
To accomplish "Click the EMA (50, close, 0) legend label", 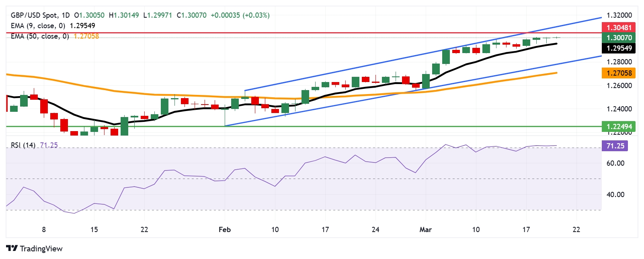I will (40, 36).
